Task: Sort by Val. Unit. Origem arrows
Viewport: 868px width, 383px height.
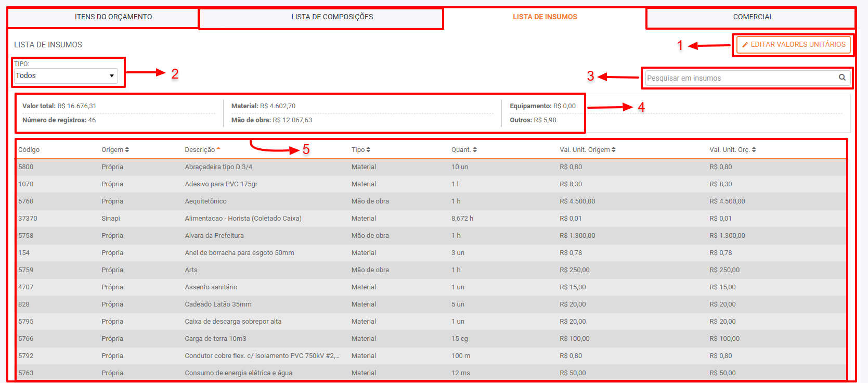Action: [x=614, y=150]
